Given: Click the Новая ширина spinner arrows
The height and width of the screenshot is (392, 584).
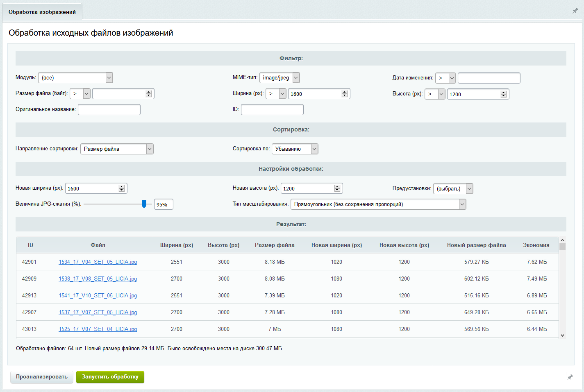Looking at the screenshot, I should [x=122, y=188].
